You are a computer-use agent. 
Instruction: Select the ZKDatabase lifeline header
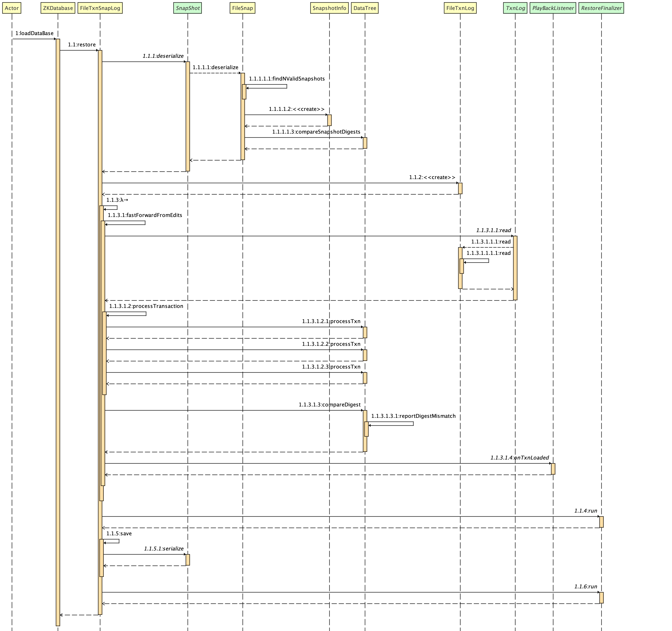tap(58, 7)
